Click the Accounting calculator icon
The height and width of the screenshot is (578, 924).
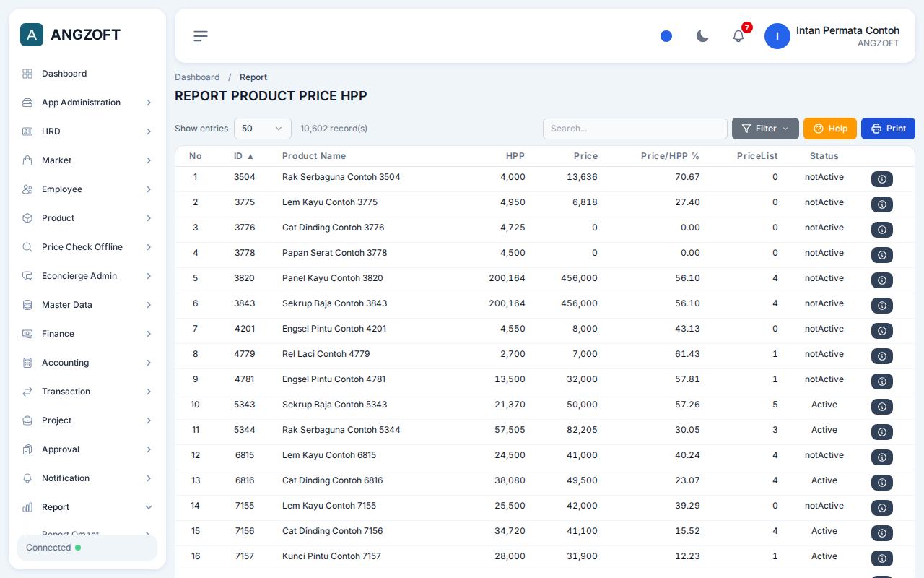[x=27, y=363]
